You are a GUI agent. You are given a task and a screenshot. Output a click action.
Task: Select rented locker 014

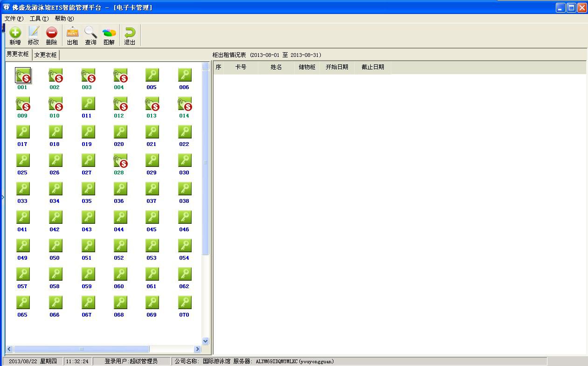click(185, 104)
